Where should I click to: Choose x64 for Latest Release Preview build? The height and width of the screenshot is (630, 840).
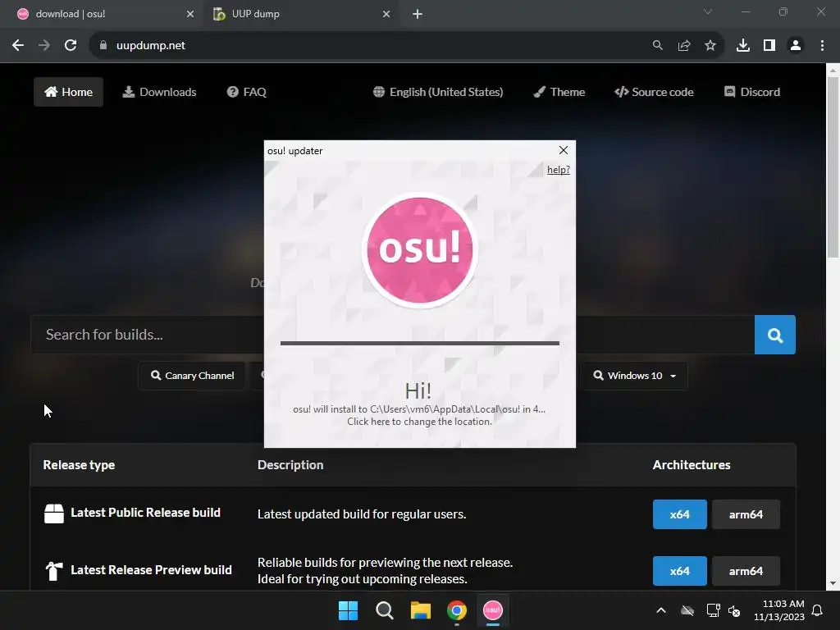point(680,571)
